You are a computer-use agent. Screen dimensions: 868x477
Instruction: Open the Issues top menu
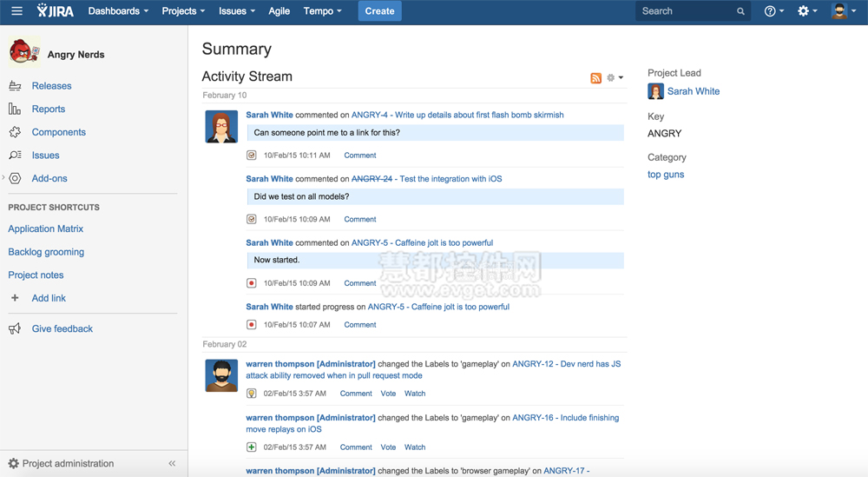click(237, 11)
